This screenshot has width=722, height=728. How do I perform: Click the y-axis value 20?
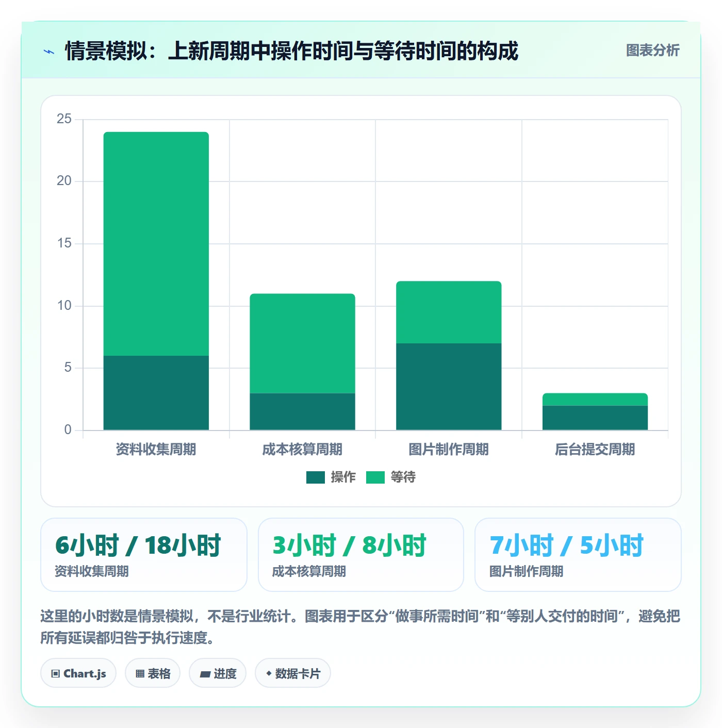(64, 181)
